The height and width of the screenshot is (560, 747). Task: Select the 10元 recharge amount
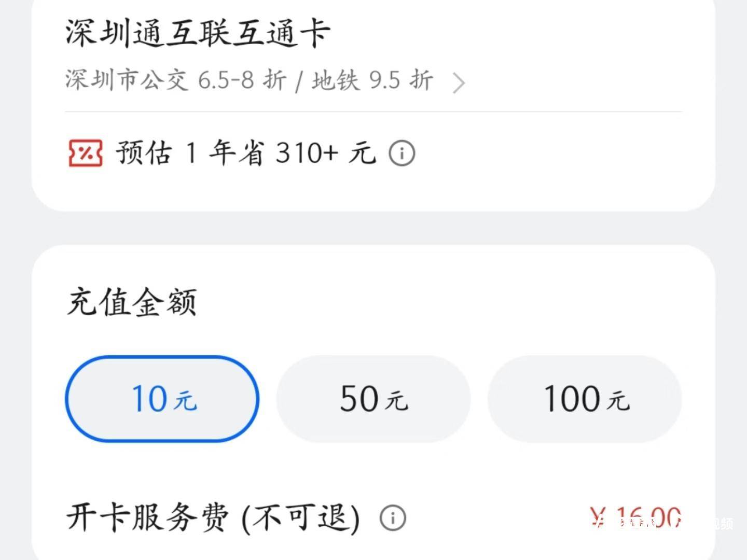[x=162, y=399]
